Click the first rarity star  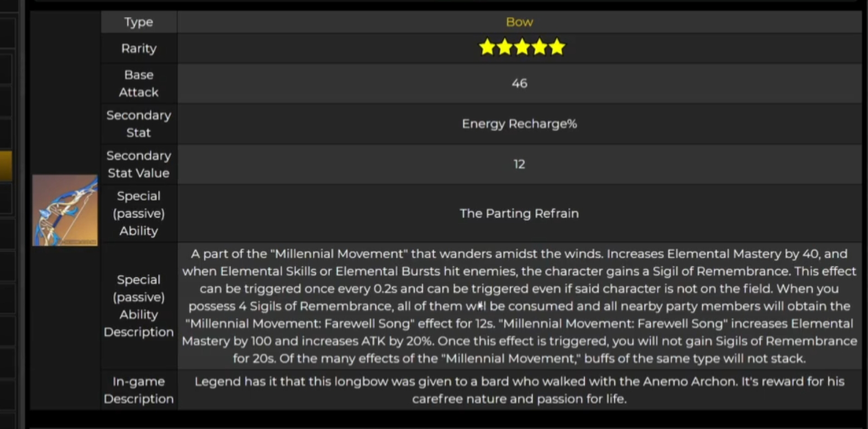487,47
